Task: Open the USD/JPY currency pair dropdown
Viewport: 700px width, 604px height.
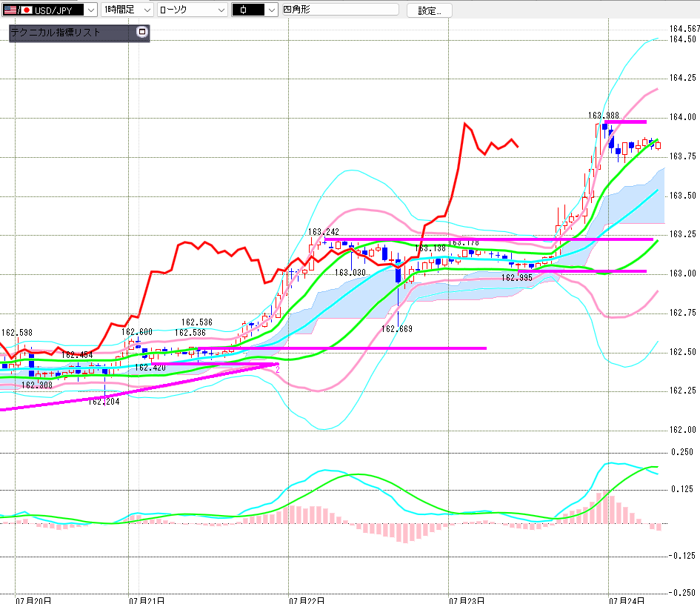Action: tap(49, 10)
